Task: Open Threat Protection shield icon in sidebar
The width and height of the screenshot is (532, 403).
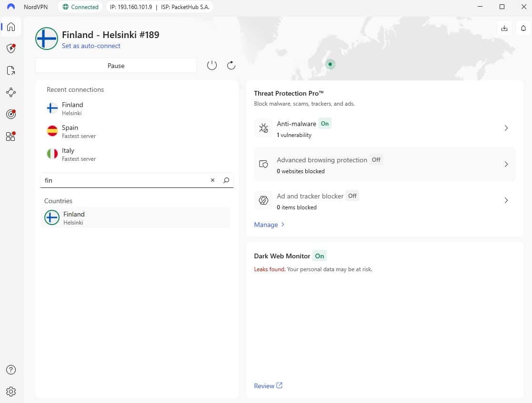Action: [10, 49]
